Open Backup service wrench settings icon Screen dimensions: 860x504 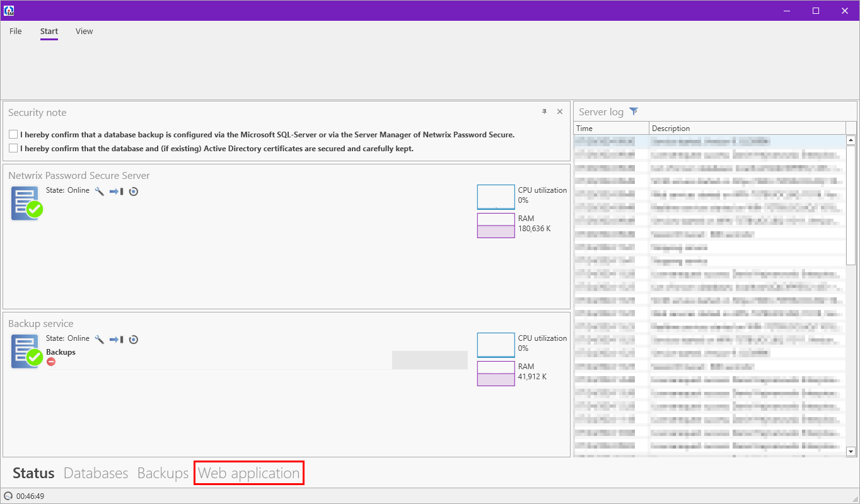point(99,339)
